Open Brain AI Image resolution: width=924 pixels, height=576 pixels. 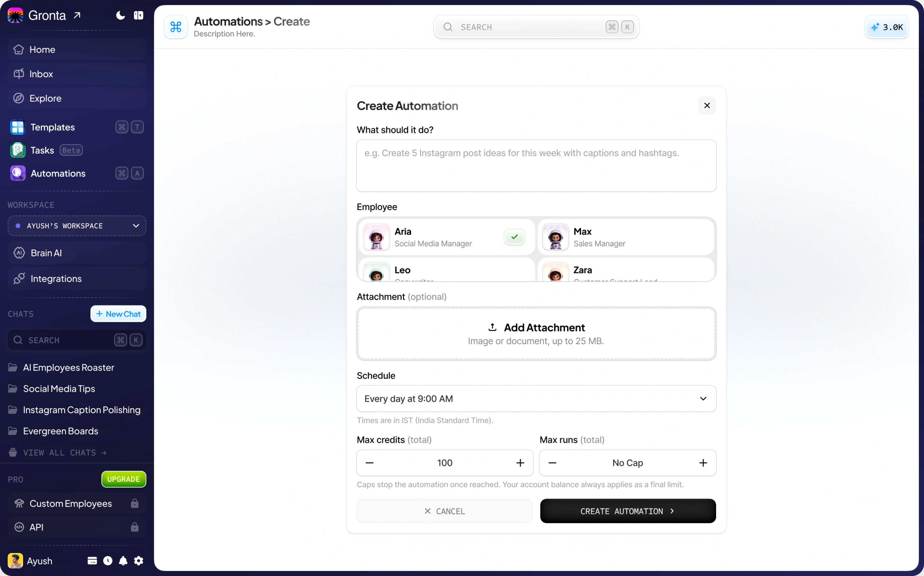(x=77, y=253)
